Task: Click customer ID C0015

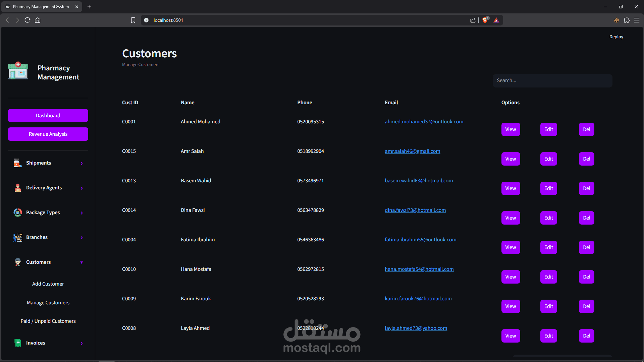Action: point(129,151)
